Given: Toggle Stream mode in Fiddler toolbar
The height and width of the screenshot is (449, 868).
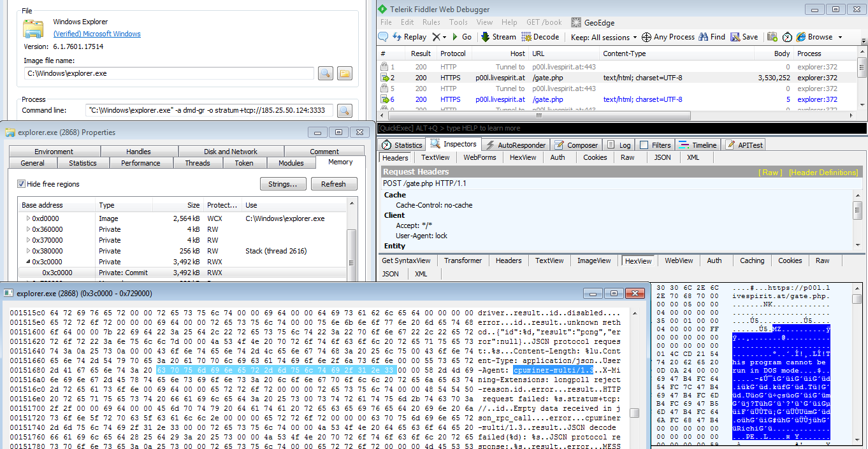Looking at the screenshot, I should coord(498,37).
